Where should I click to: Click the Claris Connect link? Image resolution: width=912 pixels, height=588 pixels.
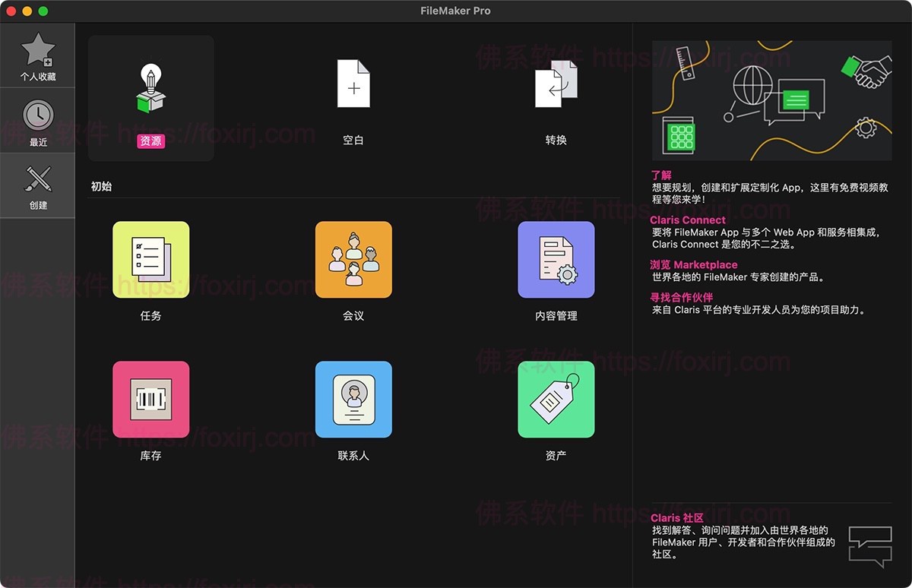pyautogui.click(x=686, y=220)
